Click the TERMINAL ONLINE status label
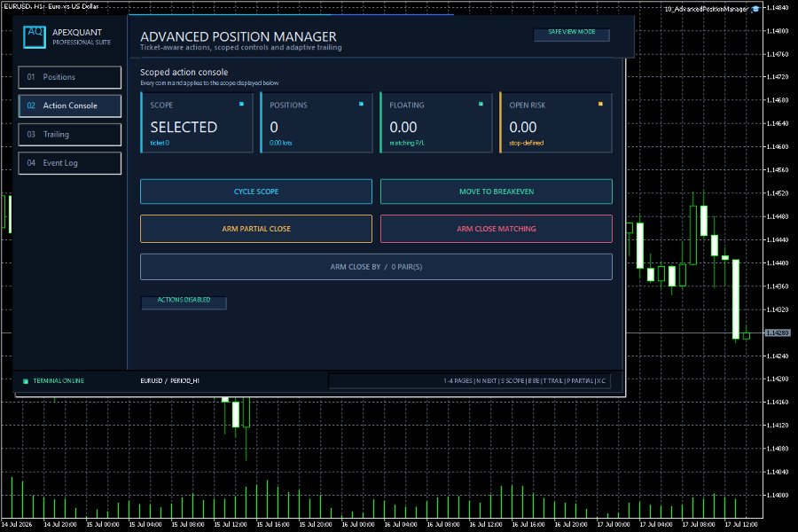The height and width of the screenshot is (532, 798). point(59,380)
